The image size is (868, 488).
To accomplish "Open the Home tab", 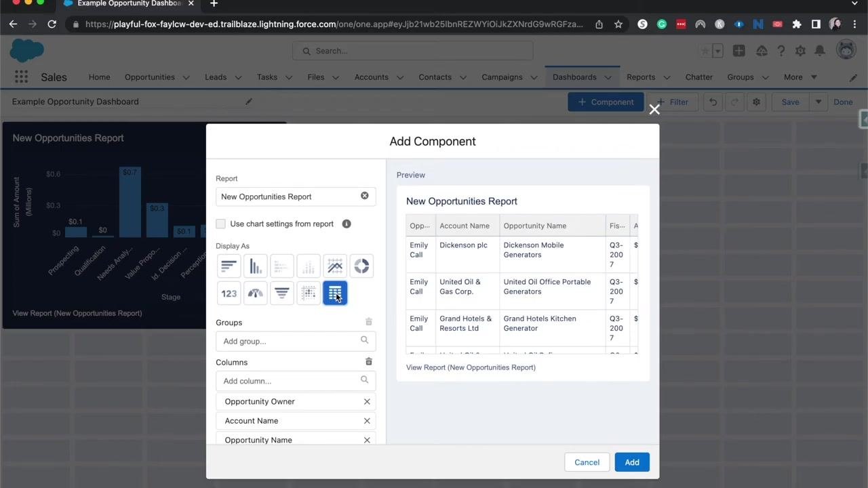I will 99,77.
